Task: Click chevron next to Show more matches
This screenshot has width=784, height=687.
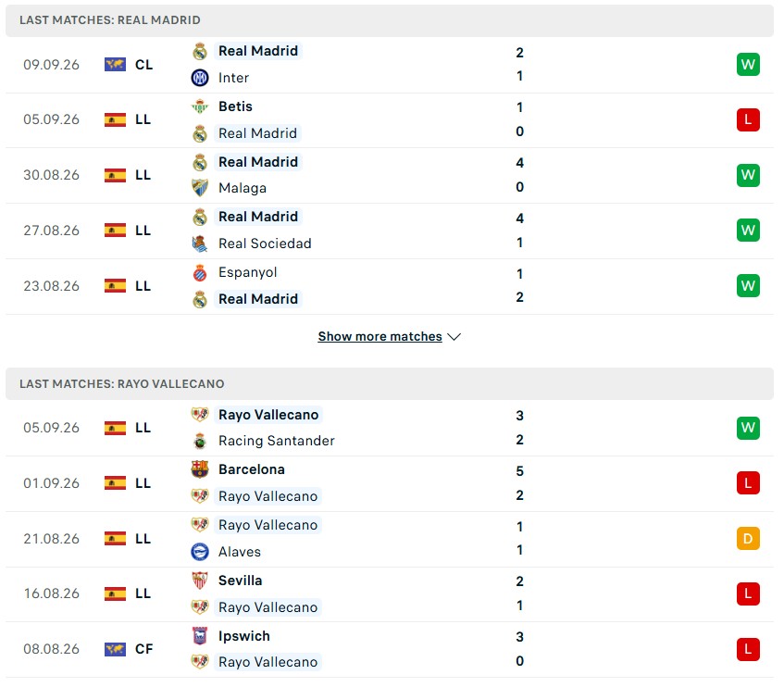Action: coord(454,337)
